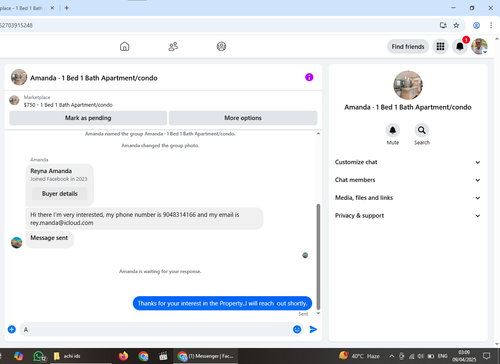Open WhatsApp from the taskbar
500x364 pixels.
(x=39, y=356)
